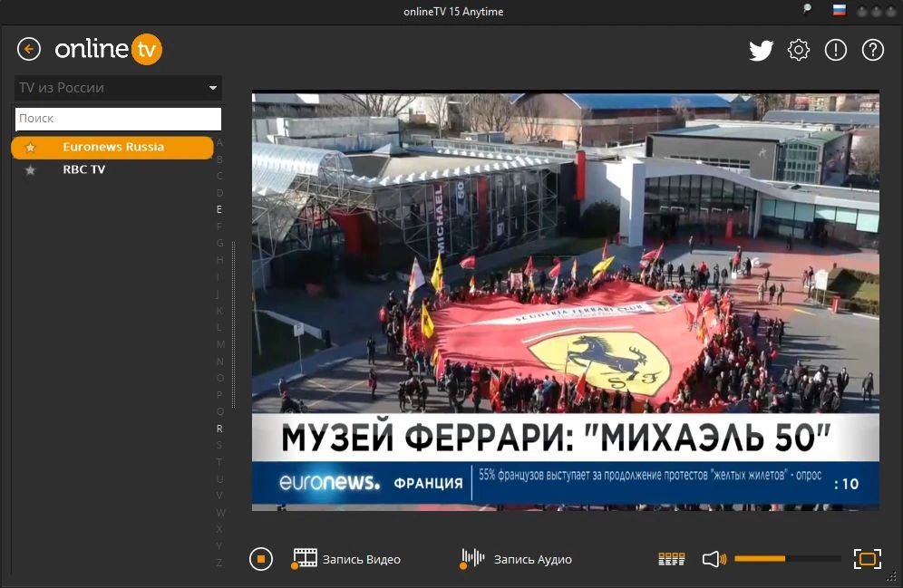
Task: Jump to letter T in alphabet index
Action: coord(219,462)
